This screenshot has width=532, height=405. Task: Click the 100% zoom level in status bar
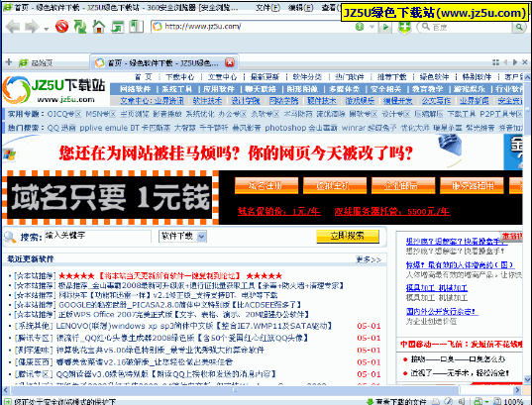click(x=513, y=402)
